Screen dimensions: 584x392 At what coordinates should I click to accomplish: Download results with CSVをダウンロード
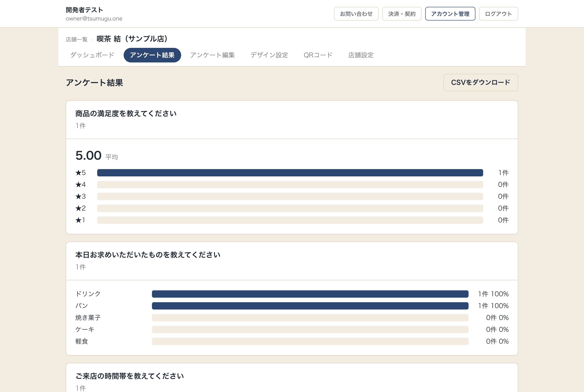(480, 83)
